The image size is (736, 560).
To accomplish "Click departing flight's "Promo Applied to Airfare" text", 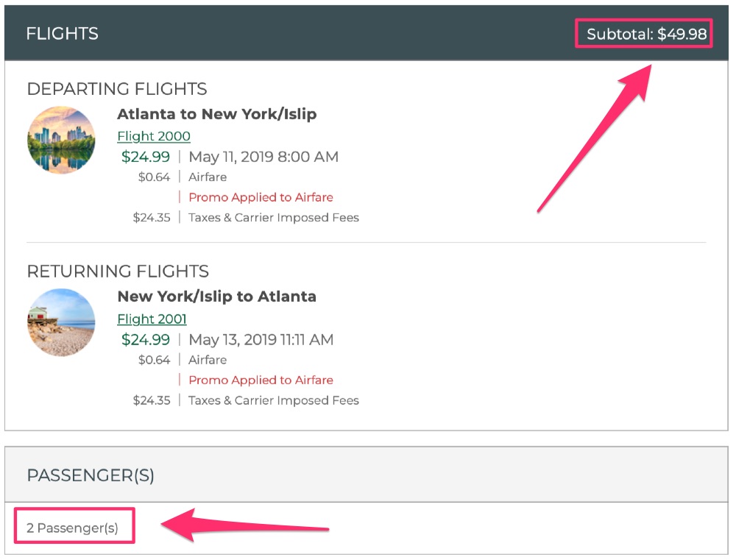I will point(261,197).
